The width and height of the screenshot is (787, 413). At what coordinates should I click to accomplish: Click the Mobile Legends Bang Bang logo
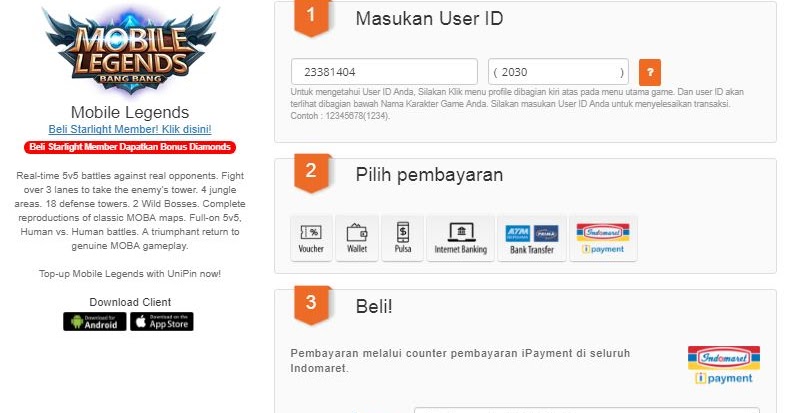point(130,50)
